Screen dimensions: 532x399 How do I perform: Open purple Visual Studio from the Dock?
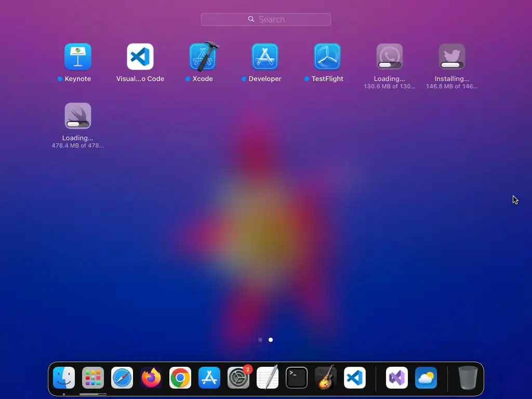pos(397,378)
